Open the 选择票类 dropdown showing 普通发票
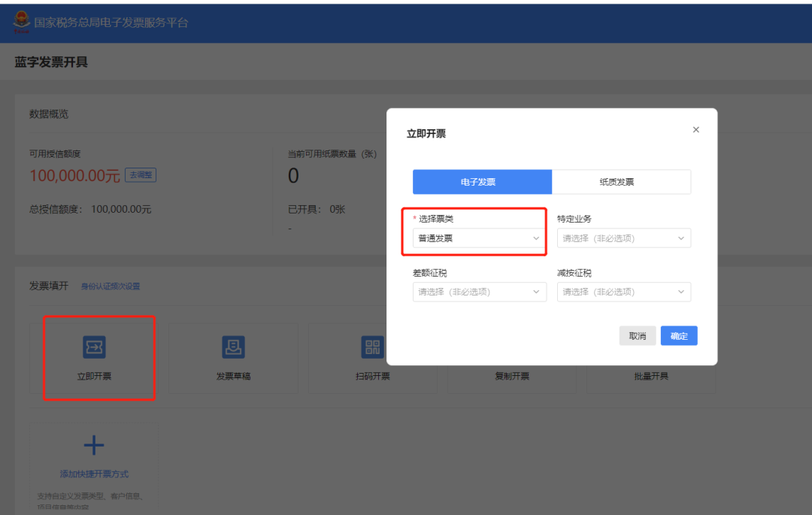This screenshot has height=515, width=812. (479, 238)
